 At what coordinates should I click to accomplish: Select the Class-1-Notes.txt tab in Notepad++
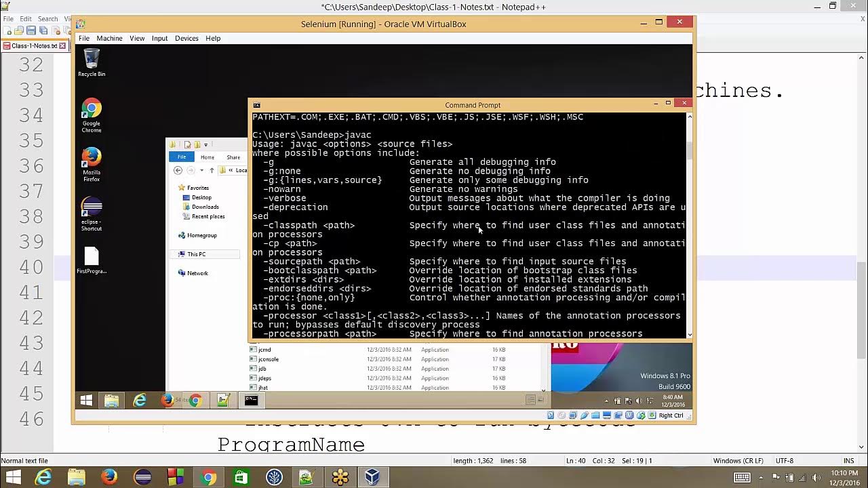34,45
